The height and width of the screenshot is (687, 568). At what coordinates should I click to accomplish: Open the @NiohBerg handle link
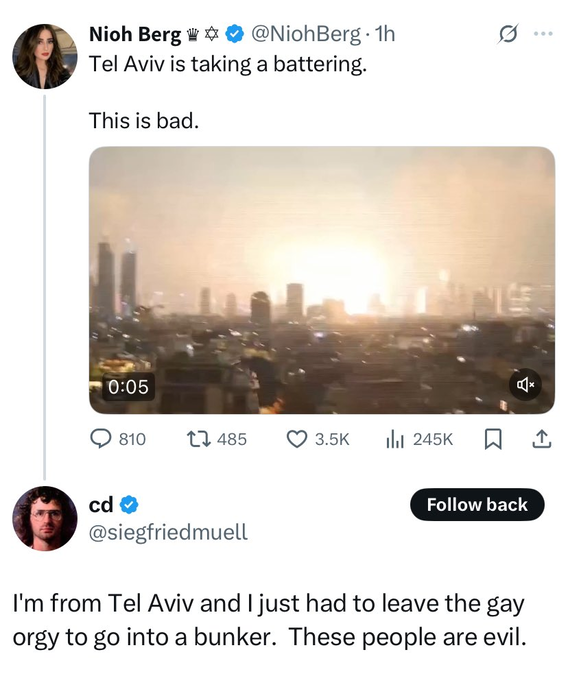point(305,34)
